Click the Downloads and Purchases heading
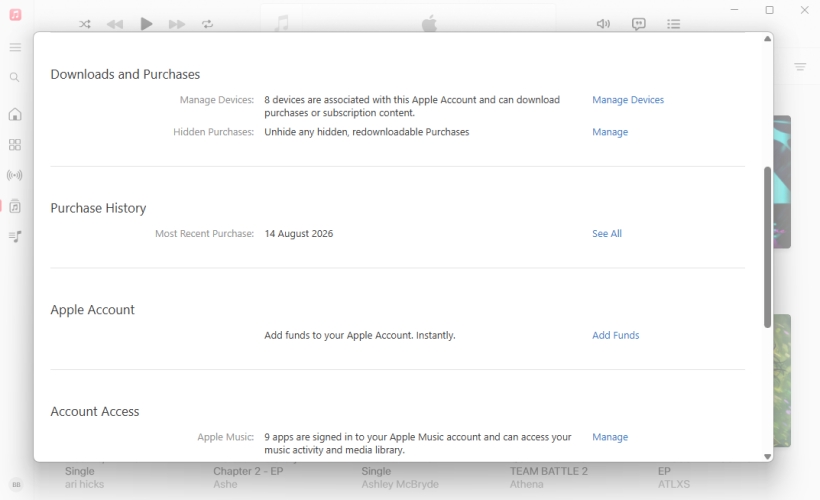 [x=125, y=74]
